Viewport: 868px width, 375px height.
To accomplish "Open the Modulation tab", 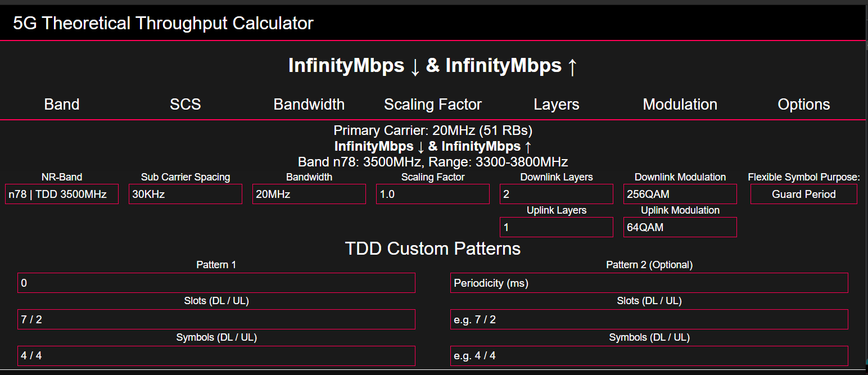I will (x=680, y=104).
